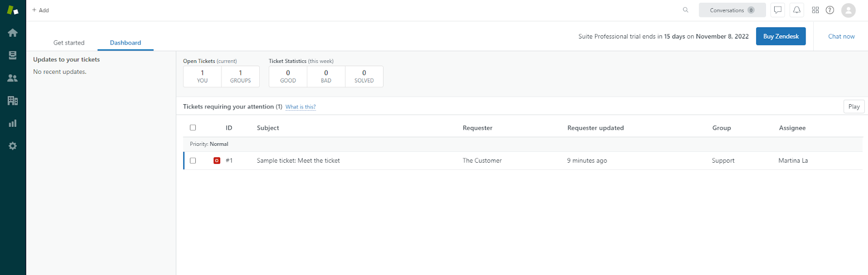The image size is (868, 275).
Task: Select the Dashboard tab
Action: [x=125, y=42]
